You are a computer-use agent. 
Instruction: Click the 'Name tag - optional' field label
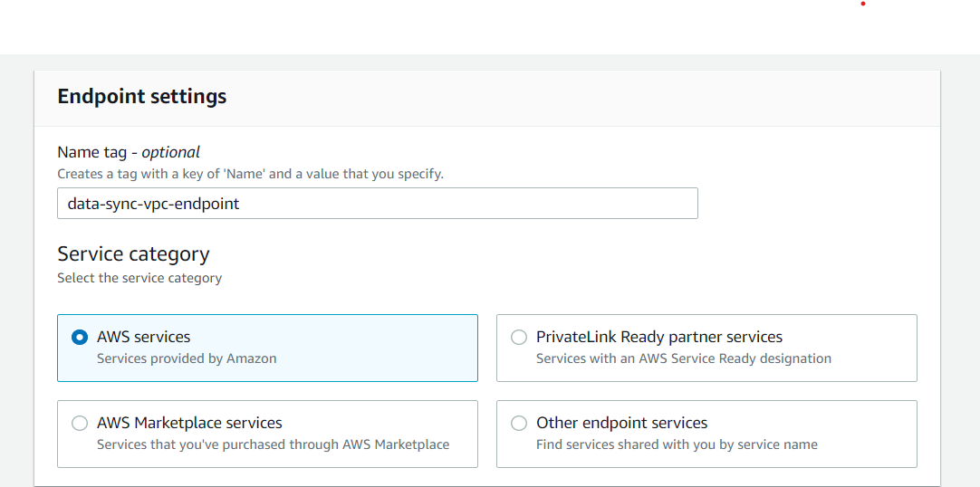(129, 152)
